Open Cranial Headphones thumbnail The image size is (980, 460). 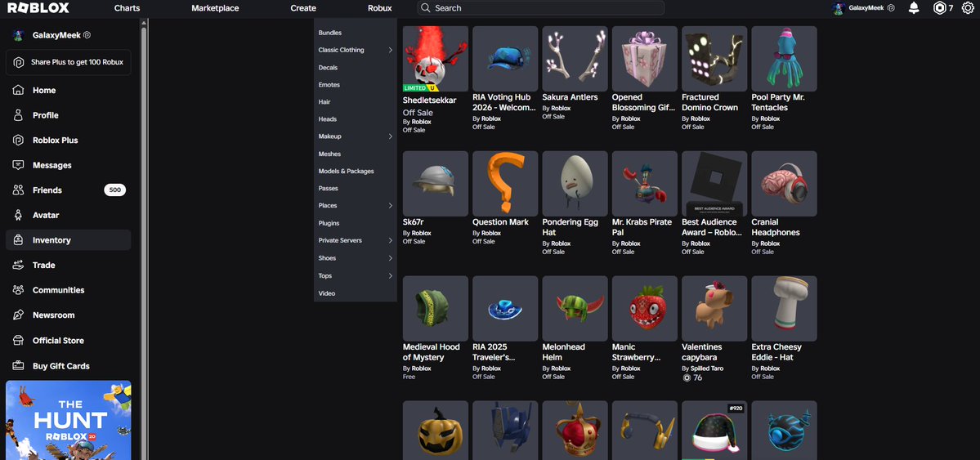pyautogui.click(x=785, y=184)
